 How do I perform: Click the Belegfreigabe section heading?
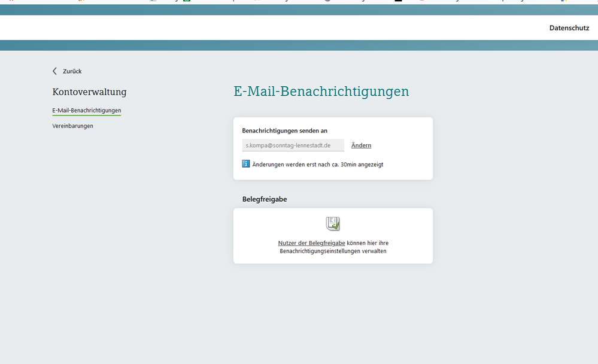[x=264, y=199]
